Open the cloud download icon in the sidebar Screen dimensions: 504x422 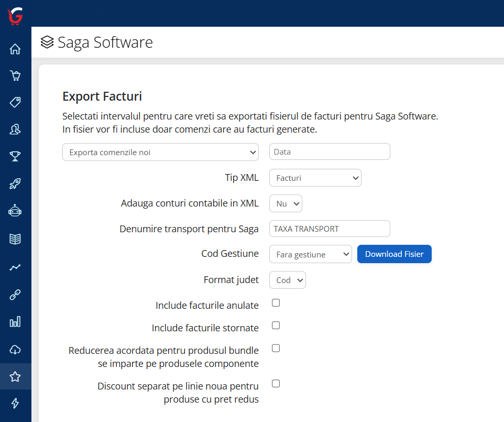click(15, 350)
